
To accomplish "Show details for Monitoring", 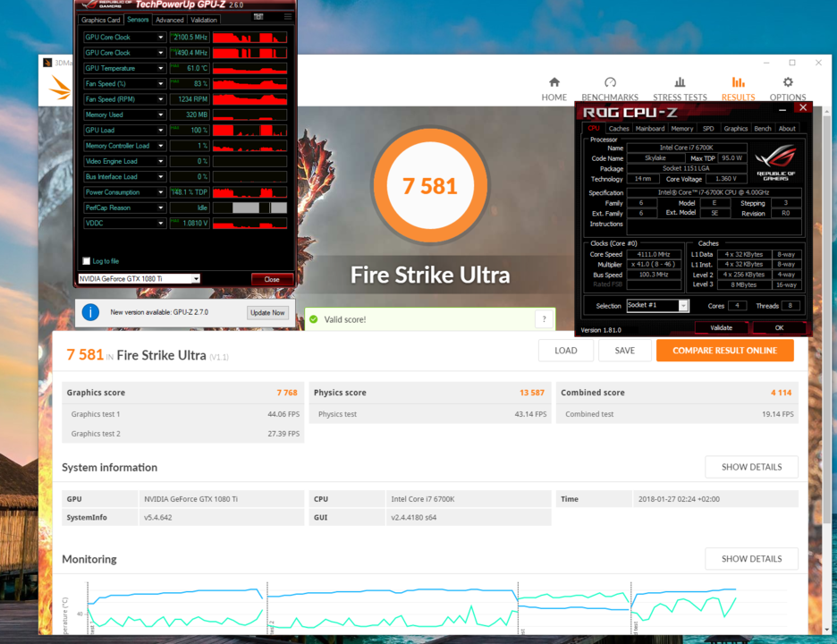I will click(751, 558).
